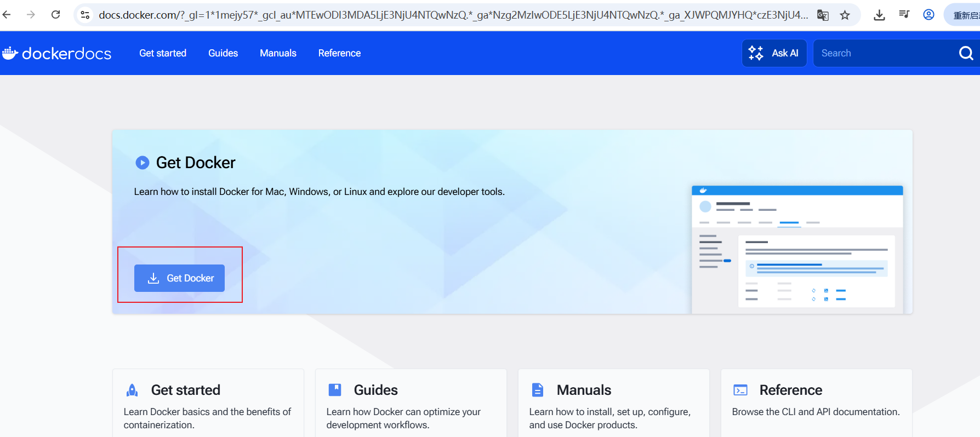Click the magnifier search icon
Viewport: 980px width, 437px height.
[966, 53]
